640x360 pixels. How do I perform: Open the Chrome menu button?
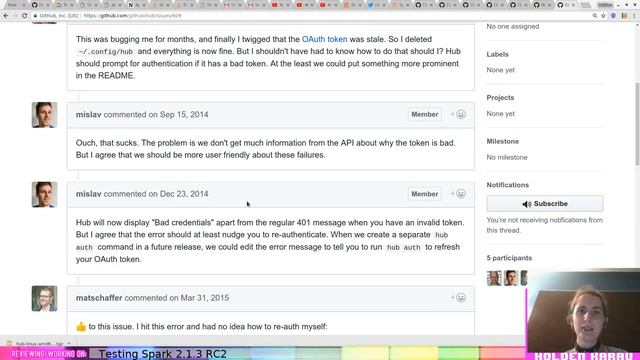(x=635, y=16)
